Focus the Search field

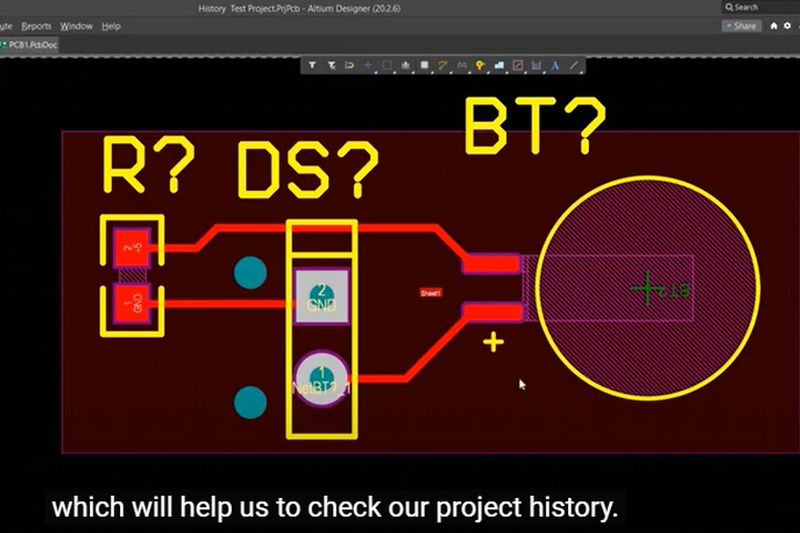click(760, 7)
